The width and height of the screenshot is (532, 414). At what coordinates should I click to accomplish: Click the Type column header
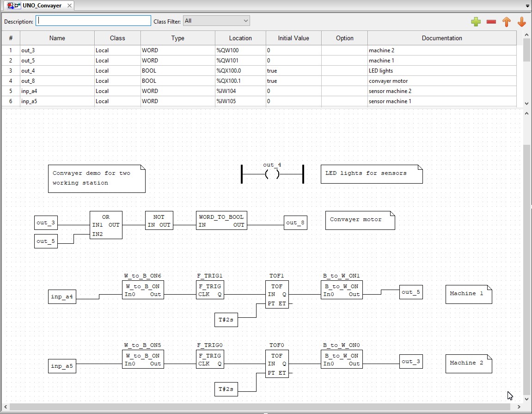point(178,38)
